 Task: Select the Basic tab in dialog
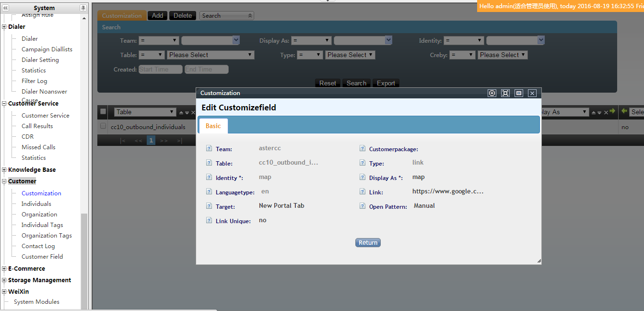click(213, 126)
